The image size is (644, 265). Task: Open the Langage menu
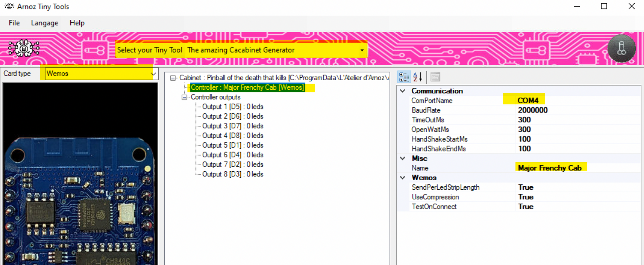(x=45, y=23)
